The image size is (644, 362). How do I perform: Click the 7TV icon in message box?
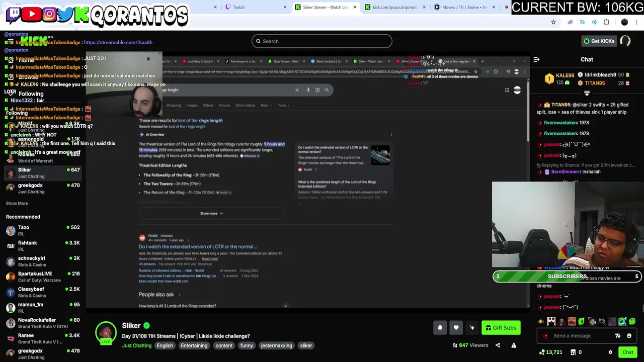[618, 336]
